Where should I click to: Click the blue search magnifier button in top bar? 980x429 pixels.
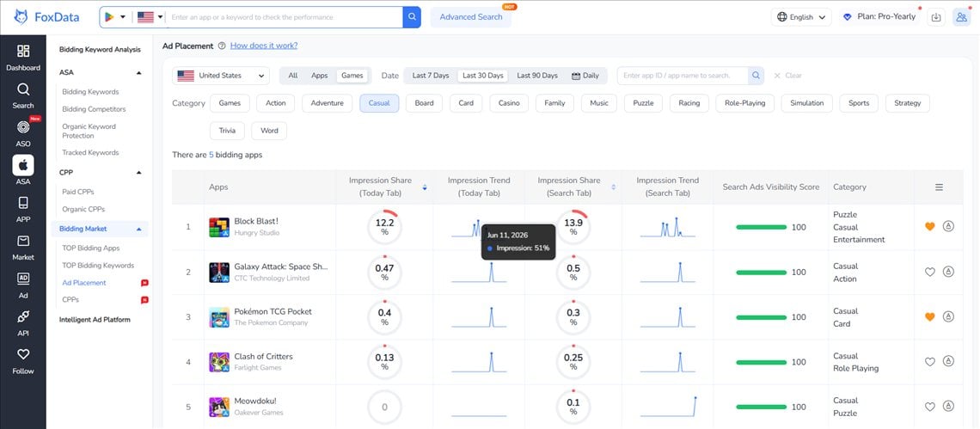(412, 17)
